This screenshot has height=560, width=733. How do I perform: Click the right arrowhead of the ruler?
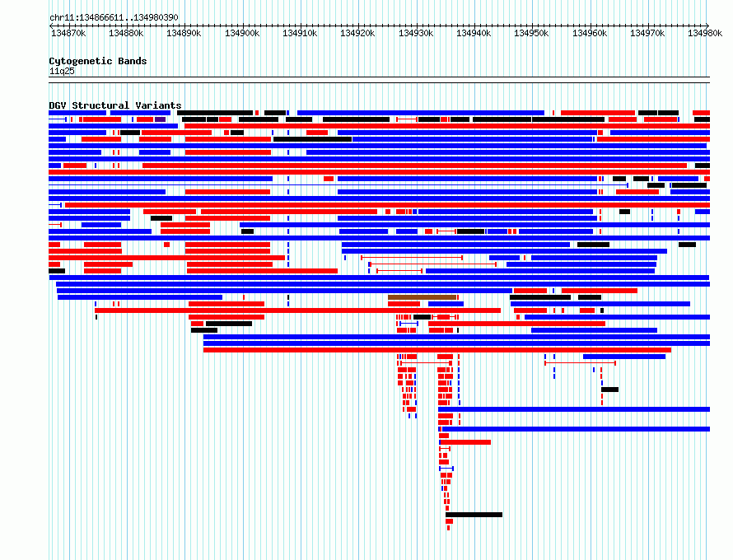pyautogui.click(x=707, y=26)
